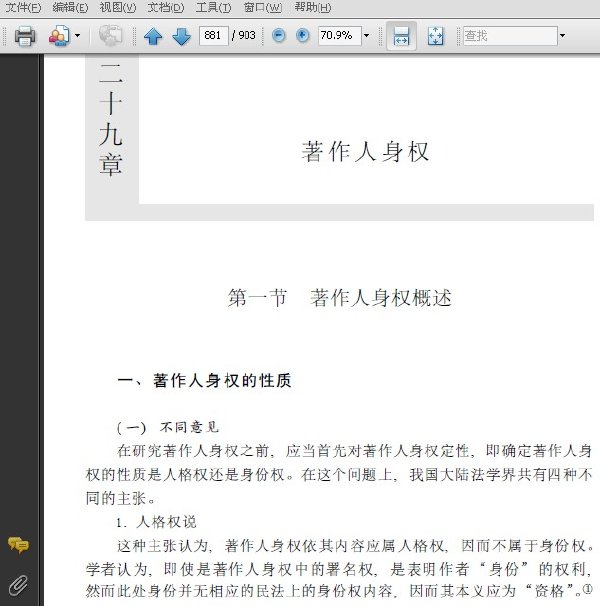Open the 文件(F) menu

pos(23,7)
